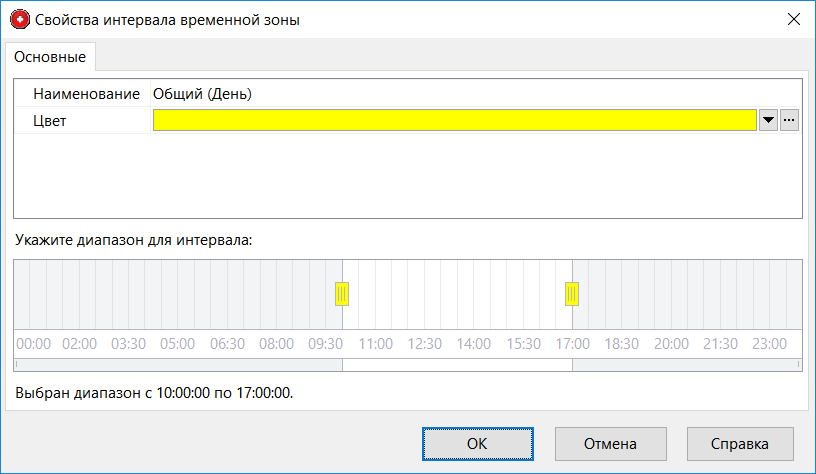The width and height of the screenshot is (816, 474).
Task: Grab the left yellow range handle
Action: click(x=342, y=294)
